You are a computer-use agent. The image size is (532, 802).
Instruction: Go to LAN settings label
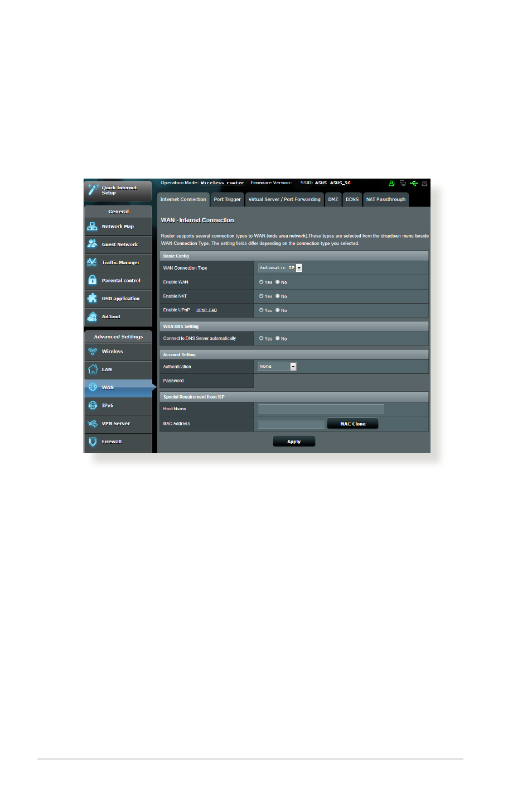pyautogui.click(x=107, y=369)
